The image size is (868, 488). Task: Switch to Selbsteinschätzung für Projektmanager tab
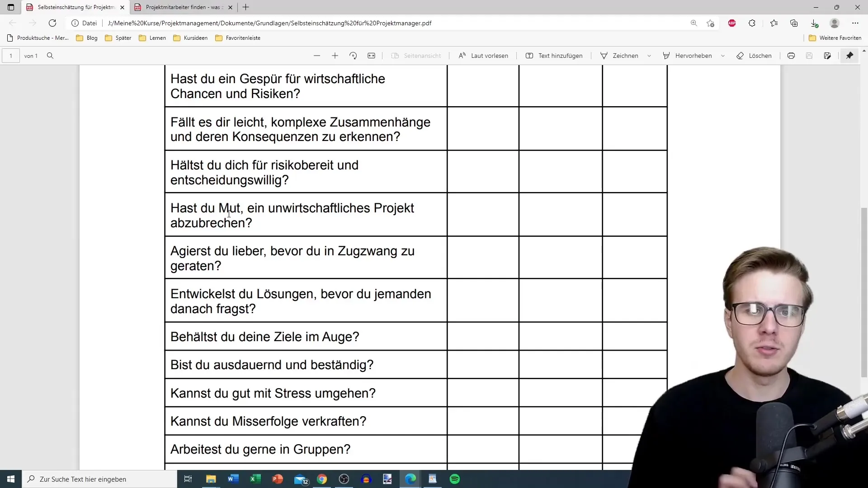tap(76, 7)
